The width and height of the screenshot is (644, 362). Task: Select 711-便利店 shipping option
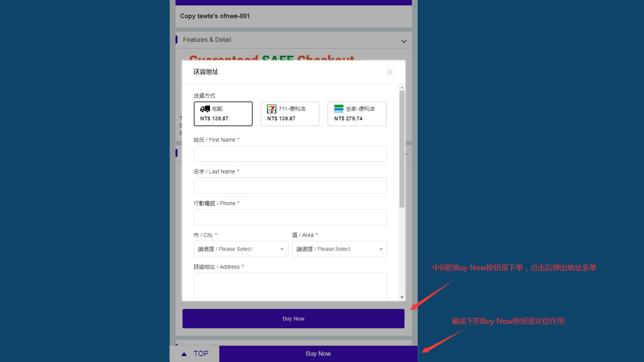[x=290, y=114]
